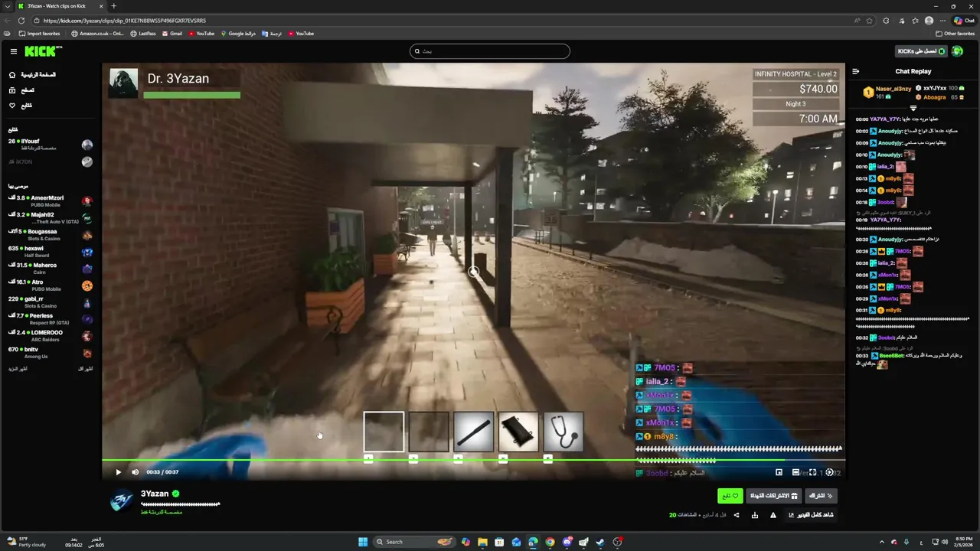Expand the chat leaderboard arrow

[x=913, y=108]
